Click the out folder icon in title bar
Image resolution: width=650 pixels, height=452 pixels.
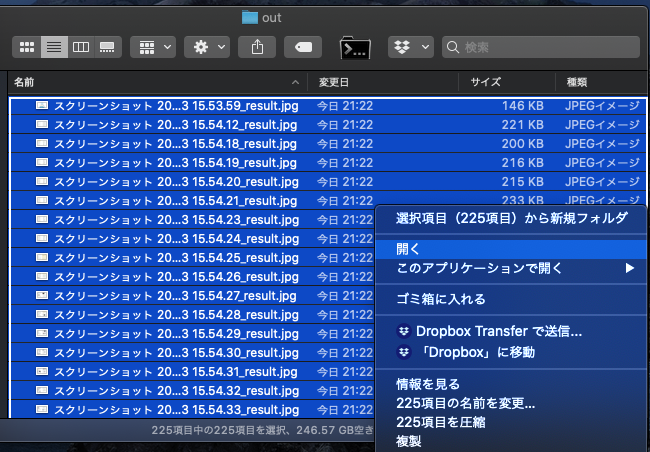[x=250, y=17]
